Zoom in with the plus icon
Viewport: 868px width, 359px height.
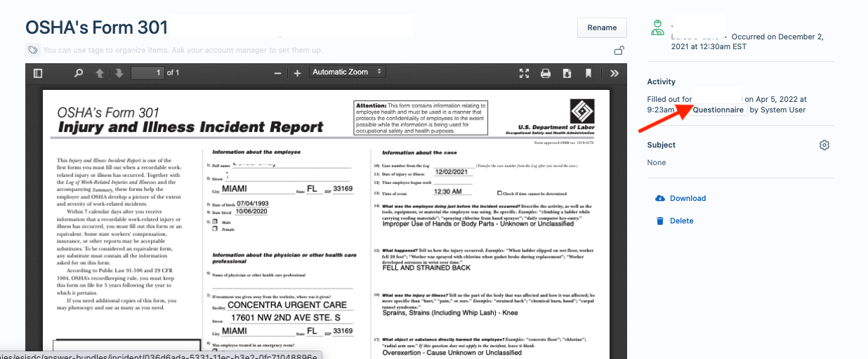click(x=297, y=73)
